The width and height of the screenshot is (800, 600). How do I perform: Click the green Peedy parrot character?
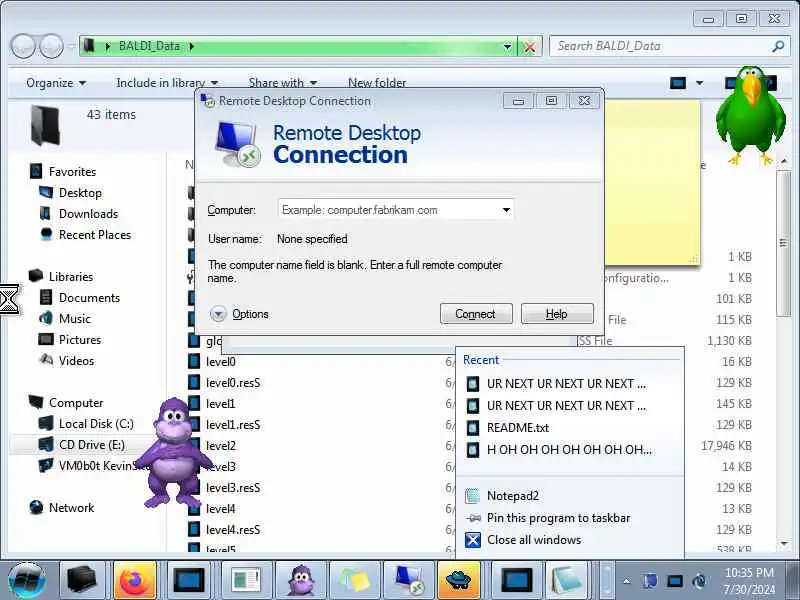751,115
